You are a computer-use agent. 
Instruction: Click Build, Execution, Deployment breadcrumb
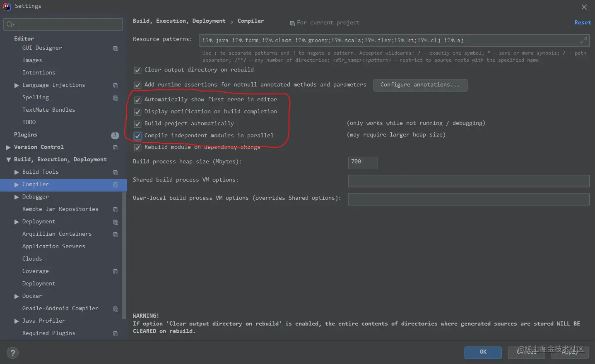[x=179, y=21]
